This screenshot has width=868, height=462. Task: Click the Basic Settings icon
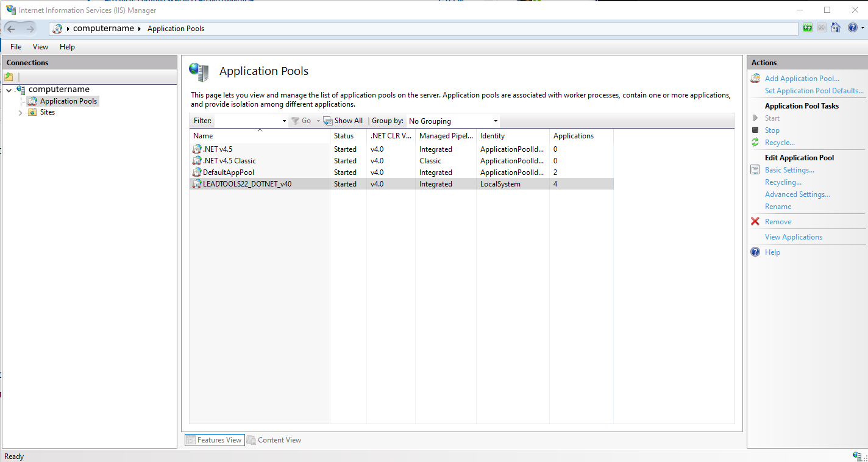tap(755, 170)
